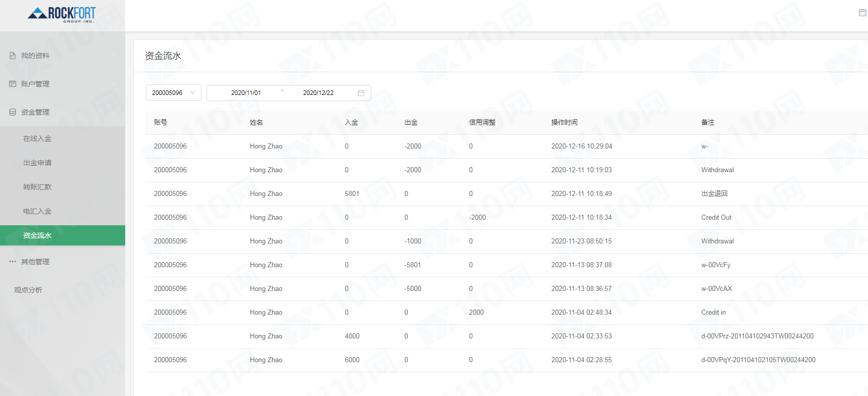This screenshot has height=396, width=868.
Task: Click timestamp 2020-11-04 02:48:34
Action: click(582, 313)
